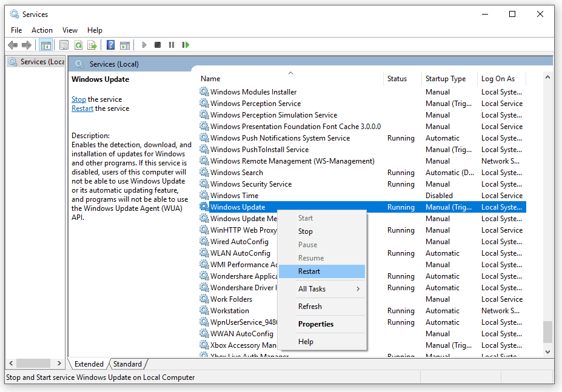Viewport: 562px width, 392px height.
Task: Click the gear icon beside WWAN AutoConfig
Action: coord(204,334)
